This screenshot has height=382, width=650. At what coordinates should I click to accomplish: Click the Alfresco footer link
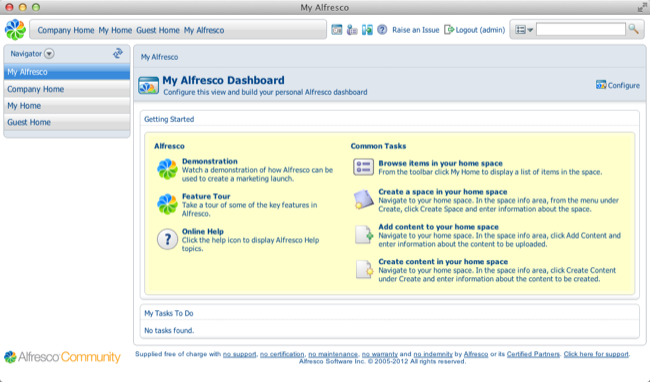pos(476,354)
